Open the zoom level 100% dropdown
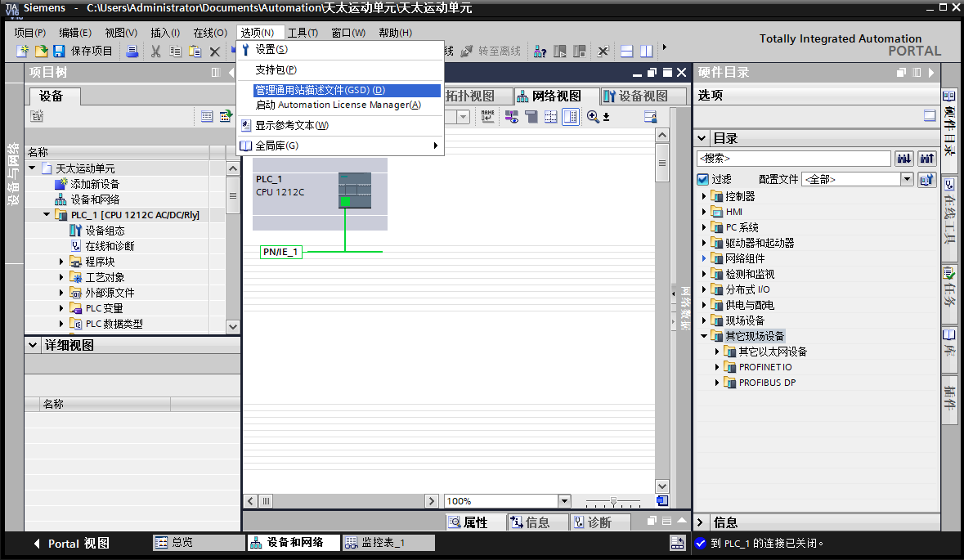Screen dimensions: 964x560 564,501
